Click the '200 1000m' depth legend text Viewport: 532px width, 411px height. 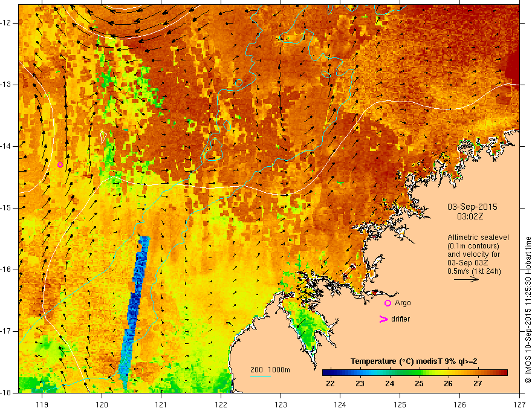(270, 370)
